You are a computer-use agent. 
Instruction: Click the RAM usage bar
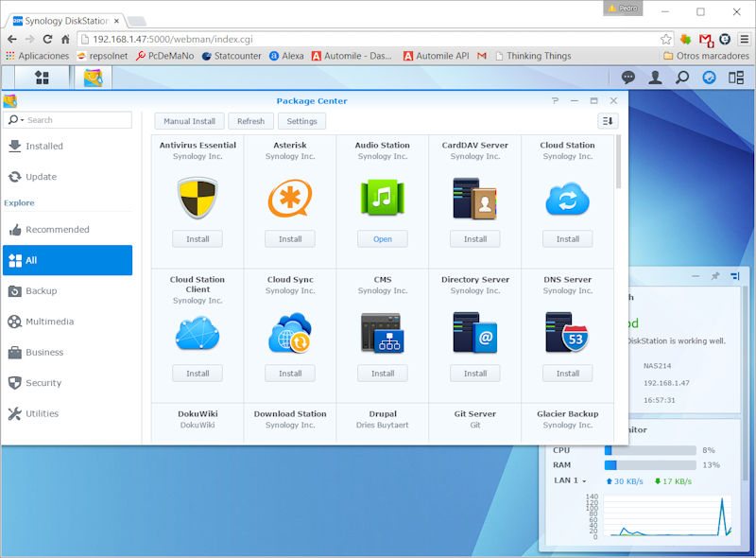[x=650, y=464]
